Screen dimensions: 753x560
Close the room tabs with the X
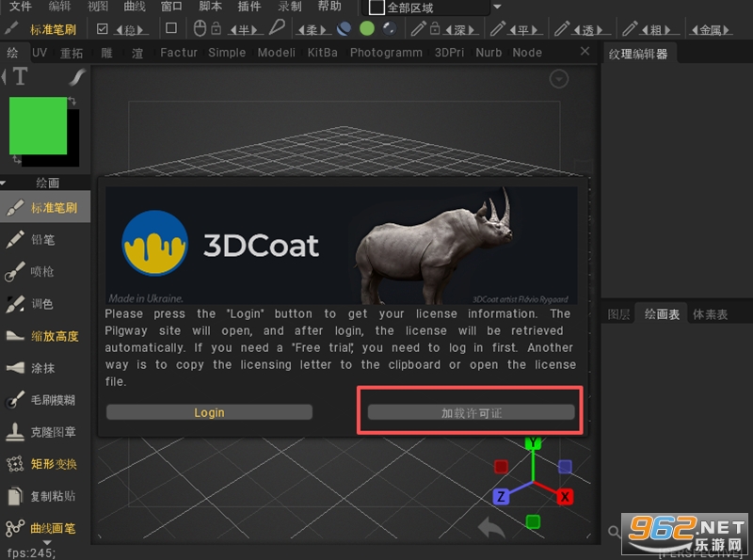585,51
